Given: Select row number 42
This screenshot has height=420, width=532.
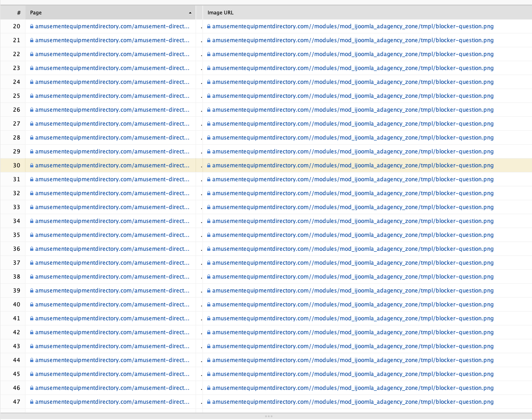Looking at the screenshot, I should pos(17,332).
